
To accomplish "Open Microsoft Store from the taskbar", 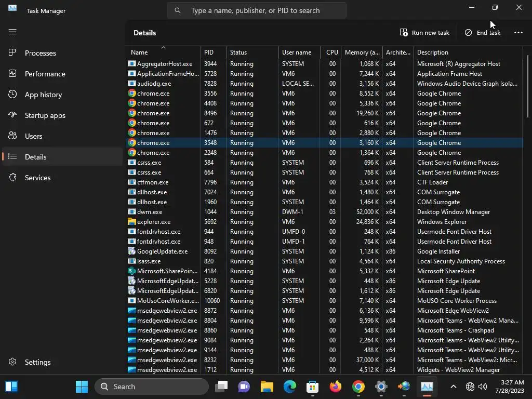I will pos(312,387).
